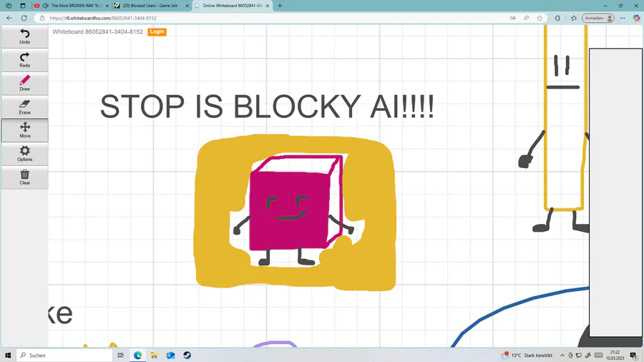Open the whiteboard Options gear
The width and height of the screenshot is (644, 362).
pos(24,154)
